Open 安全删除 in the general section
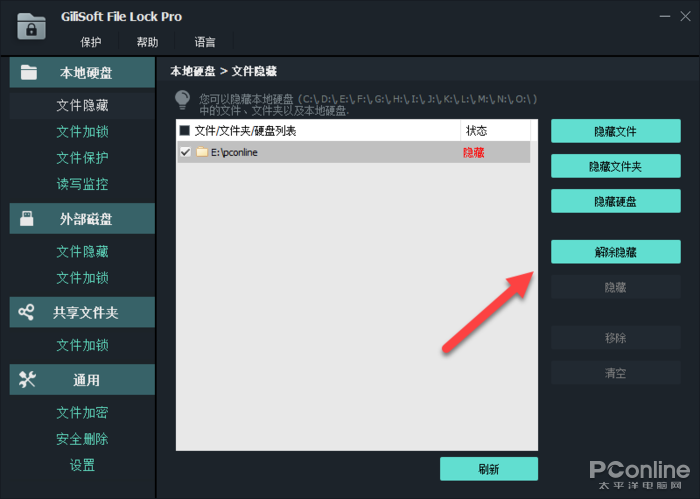700x499 pixels. 82,439
